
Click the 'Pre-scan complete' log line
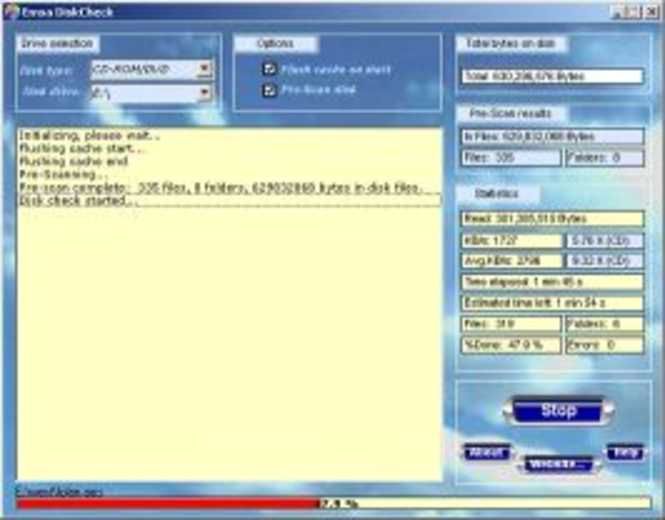pos(225,187)
